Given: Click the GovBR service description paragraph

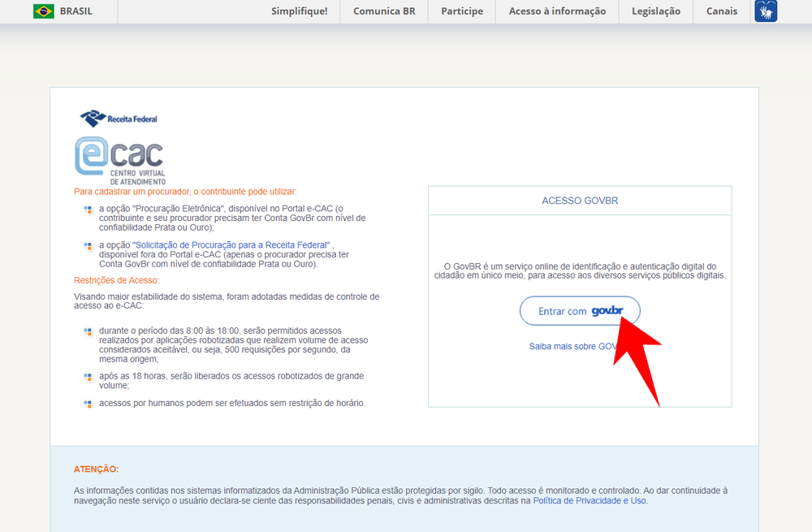Looking at the screenshot, I should click(580, 271).
